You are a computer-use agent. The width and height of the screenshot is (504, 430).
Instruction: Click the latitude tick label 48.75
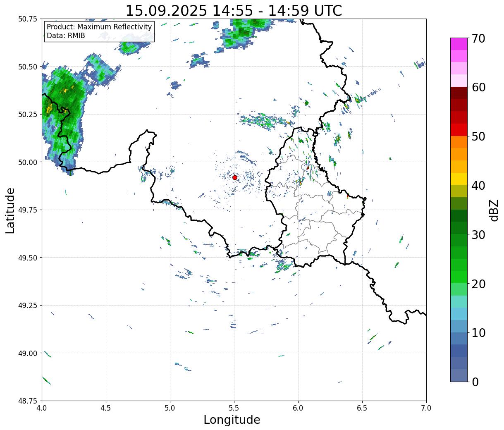click(28, 401)
